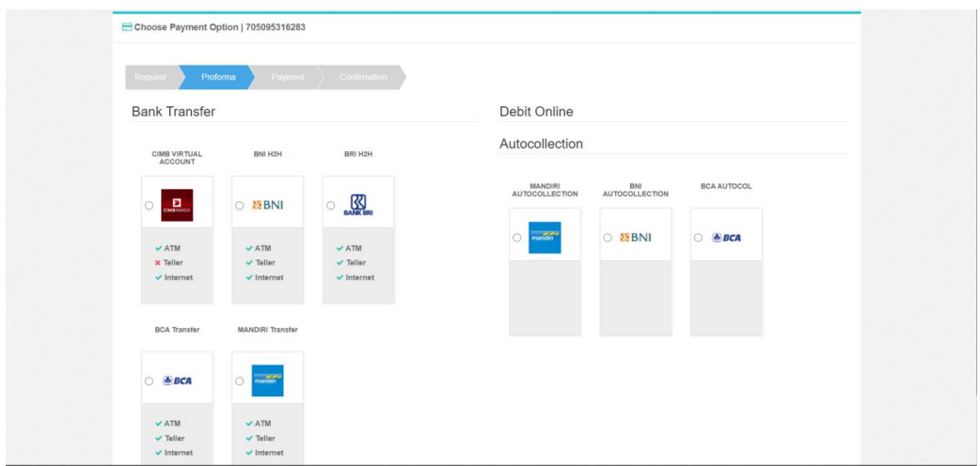This screenshot has height=466, width=980.
Task: Jump to the Confirmation step
Action: 363,77
